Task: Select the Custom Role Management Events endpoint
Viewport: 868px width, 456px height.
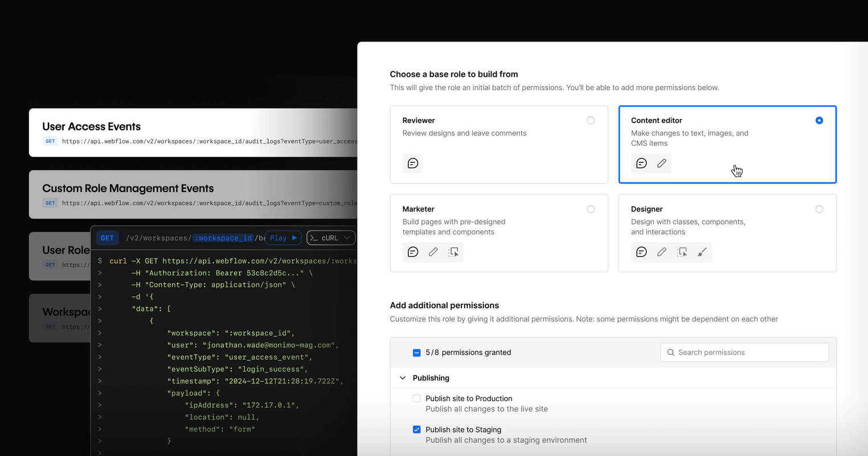Action: click(171, 194)
